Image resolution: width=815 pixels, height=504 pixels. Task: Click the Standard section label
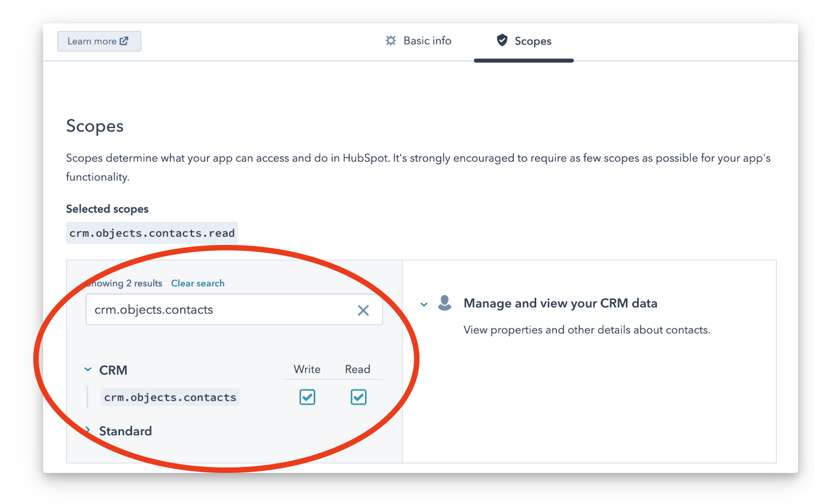(125, 431)
